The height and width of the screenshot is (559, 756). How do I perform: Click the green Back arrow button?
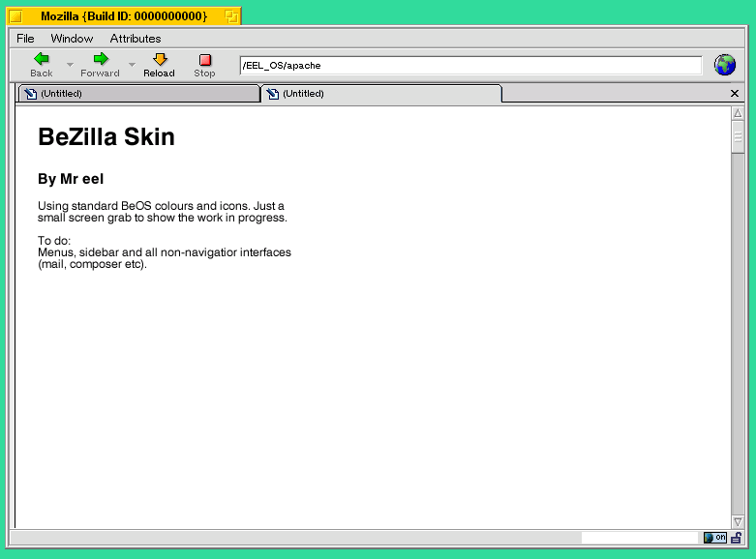[x=42, y=60]
